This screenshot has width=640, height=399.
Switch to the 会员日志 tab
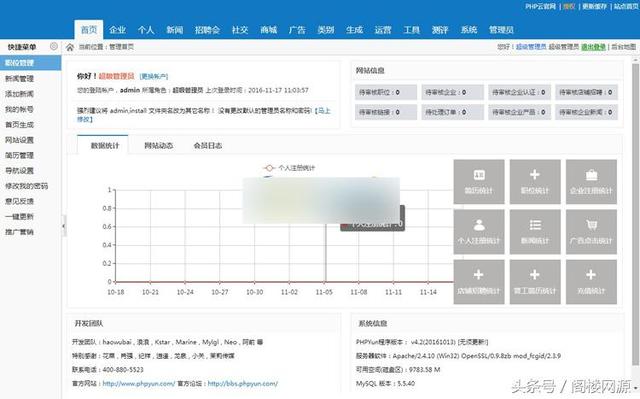[x=208, y=145]
